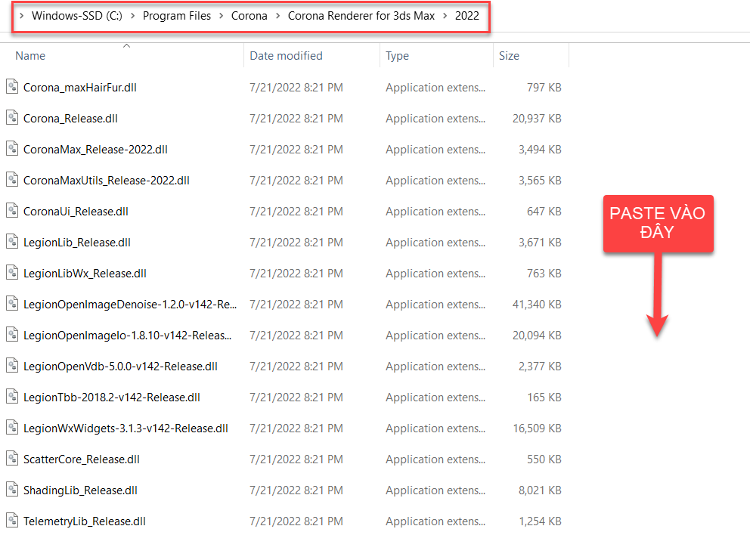The height and width of the screenshot is (560, 750).
Task: Open the chevron dropdown after Program Files
Action: tap(221, 16)
